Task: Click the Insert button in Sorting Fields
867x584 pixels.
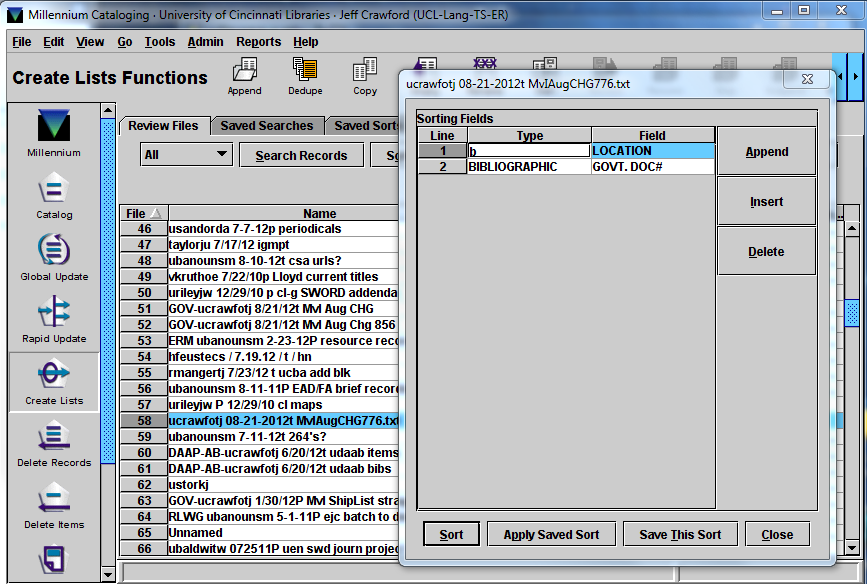Action: click(766, 202)
